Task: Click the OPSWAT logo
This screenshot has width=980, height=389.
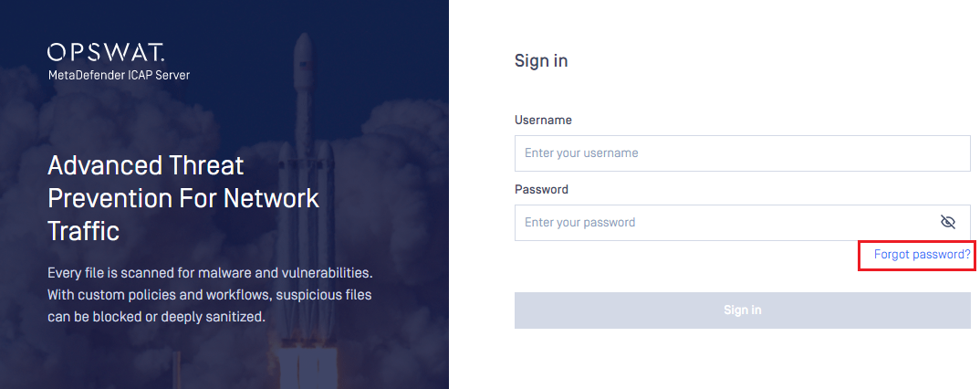Action: 106,53
